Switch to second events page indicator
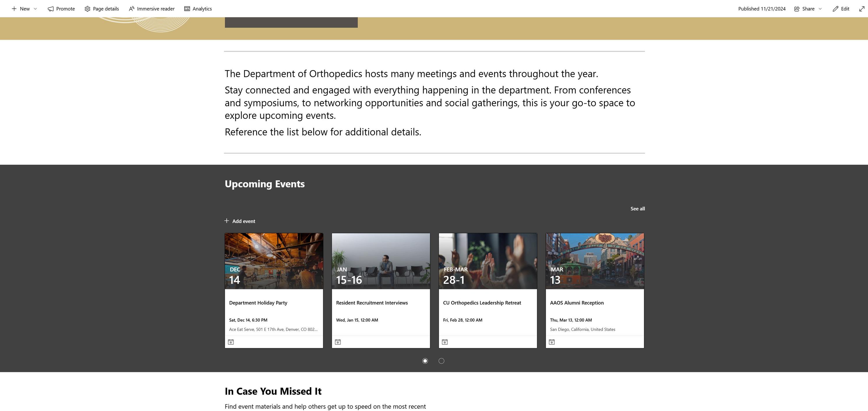The width and height of the screenshot is (868, 411). point(441,361)
